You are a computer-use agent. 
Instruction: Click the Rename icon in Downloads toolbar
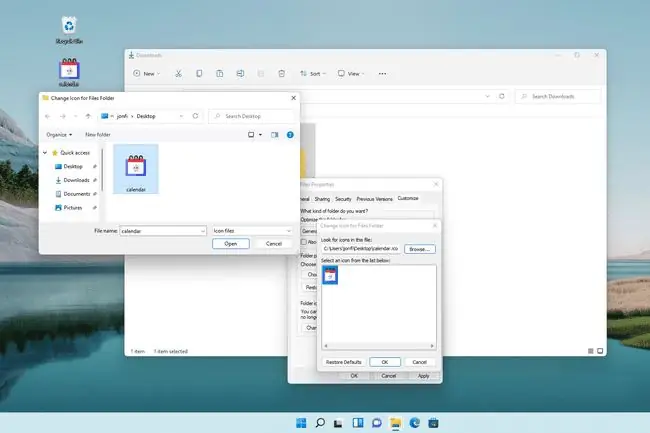[240, 74]
